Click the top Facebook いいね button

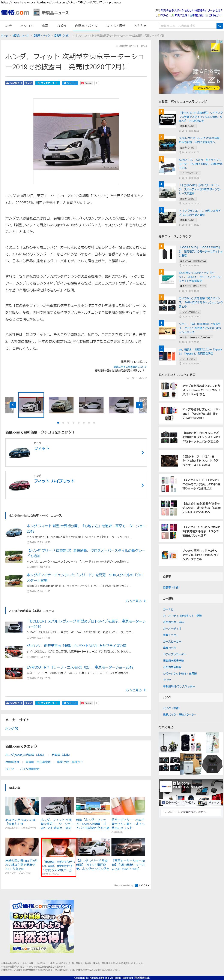click(14, 83)
